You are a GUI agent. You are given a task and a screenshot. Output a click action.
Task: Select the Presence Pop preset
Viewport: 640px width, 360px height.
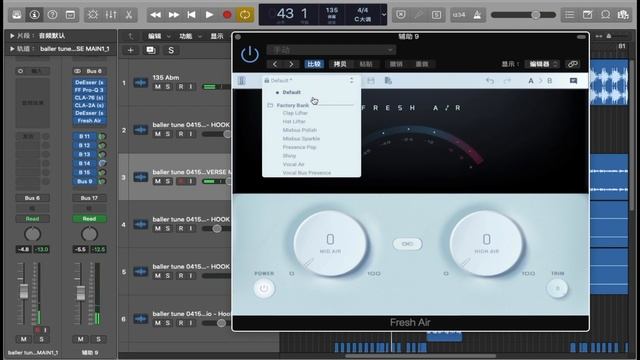[x=299, y=147]
